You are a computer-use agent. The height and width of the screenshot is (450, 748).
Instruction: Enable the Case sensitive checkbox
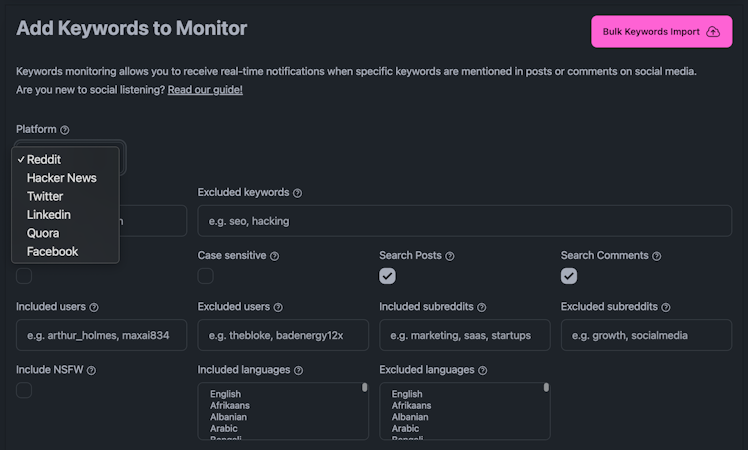click(206, 276)
